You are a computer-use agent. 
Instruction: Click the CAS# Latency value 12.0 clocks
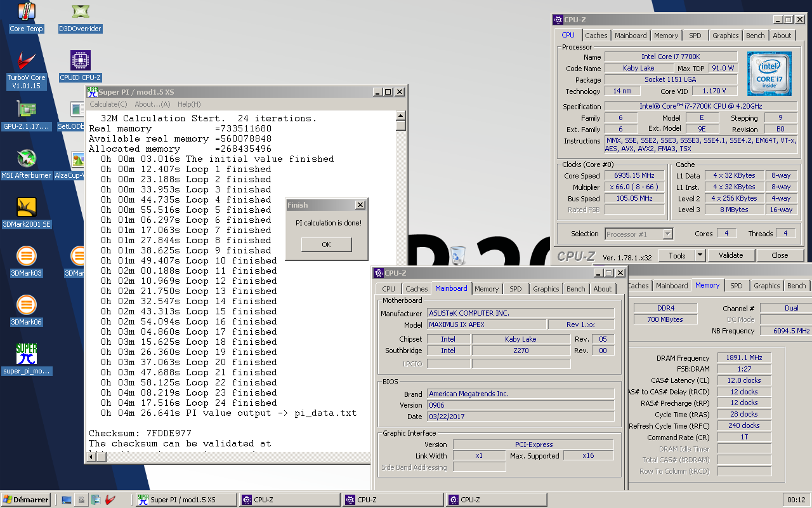pyautogui.click(x=744, y=380)
